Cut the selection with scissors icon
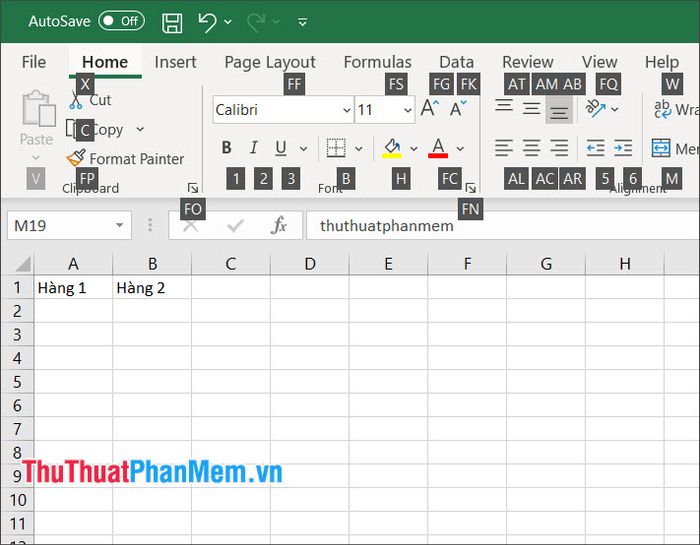Image resolution: width=700 pixels, height=545 pixels. 75,100
